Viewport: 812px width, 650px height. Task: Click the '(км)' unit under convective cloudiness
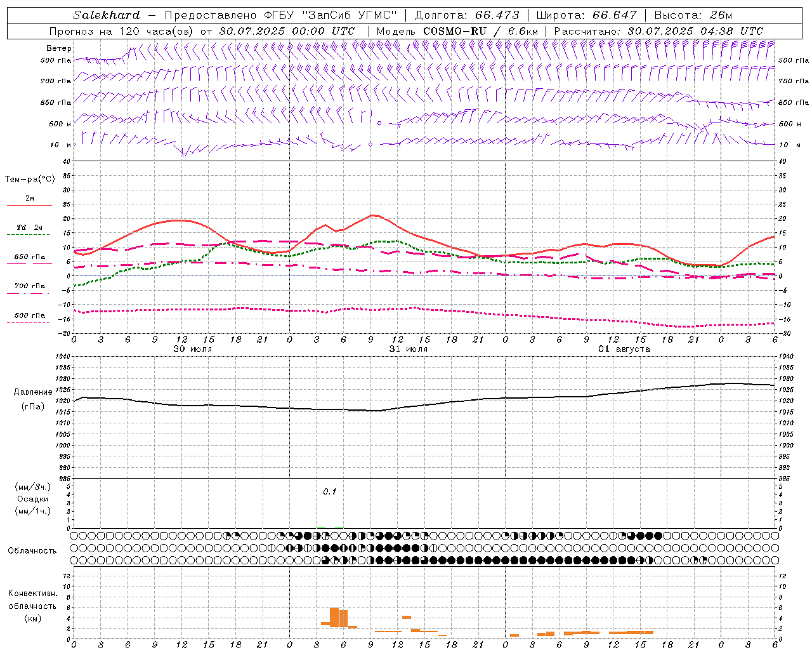[x=32, y=618]
